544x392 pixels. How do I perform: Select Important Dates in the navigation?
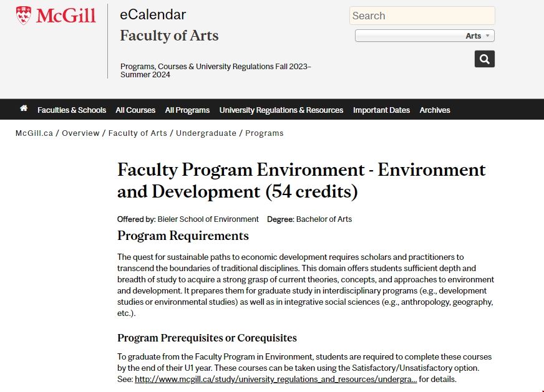(381, 110)
